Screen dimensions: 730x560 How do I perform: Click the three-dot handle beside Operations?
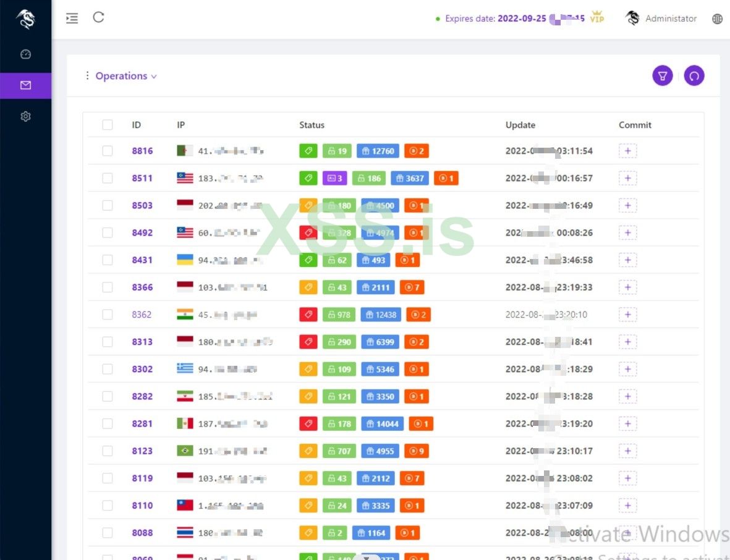click(87, 75)
